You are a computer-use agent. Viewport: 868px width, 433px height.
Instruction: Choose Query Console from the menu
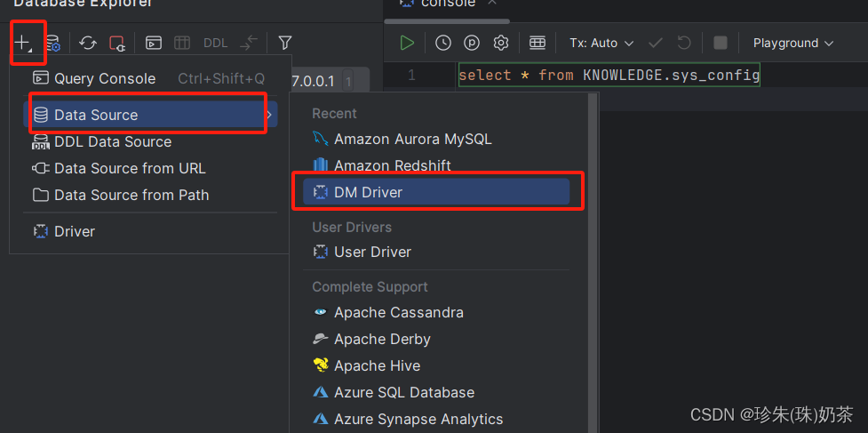point(150,78)
